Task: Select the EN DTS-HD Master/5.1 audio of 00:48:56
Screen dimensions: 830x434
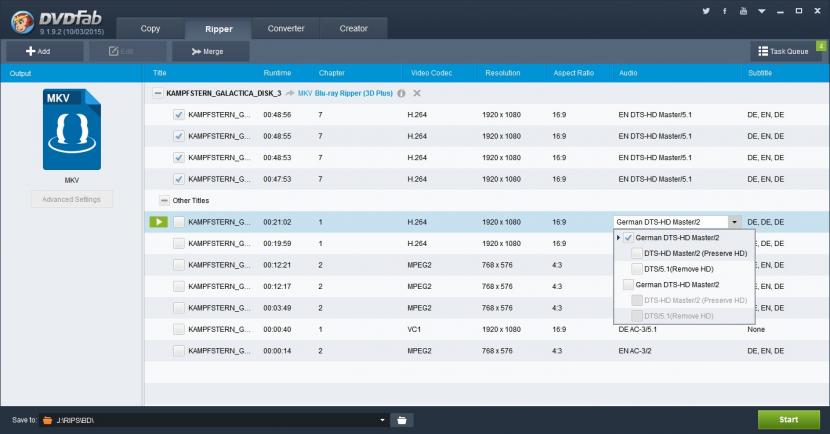Action: pos(655,114)
